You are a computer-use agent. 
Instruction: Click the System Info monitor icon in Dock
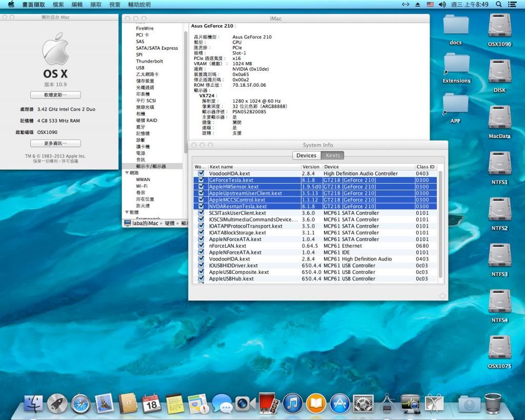tap(411, 403)
